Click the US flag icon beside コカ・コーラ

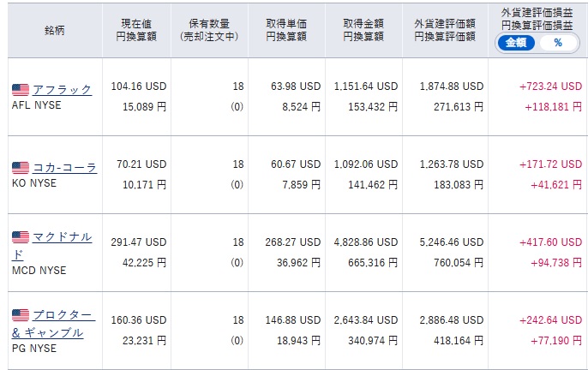pos(21,168)
